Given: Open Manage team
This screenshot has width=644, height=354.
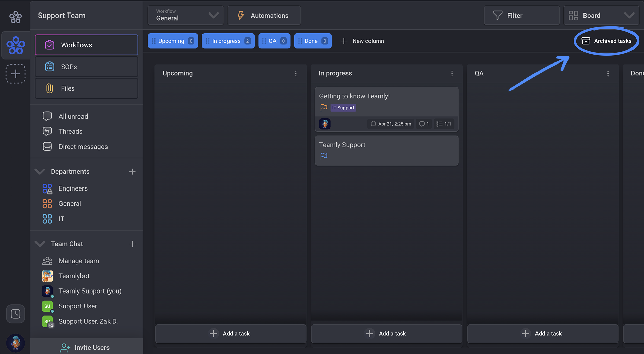Looking at the screenshot, I should click(x=78, y=261).
